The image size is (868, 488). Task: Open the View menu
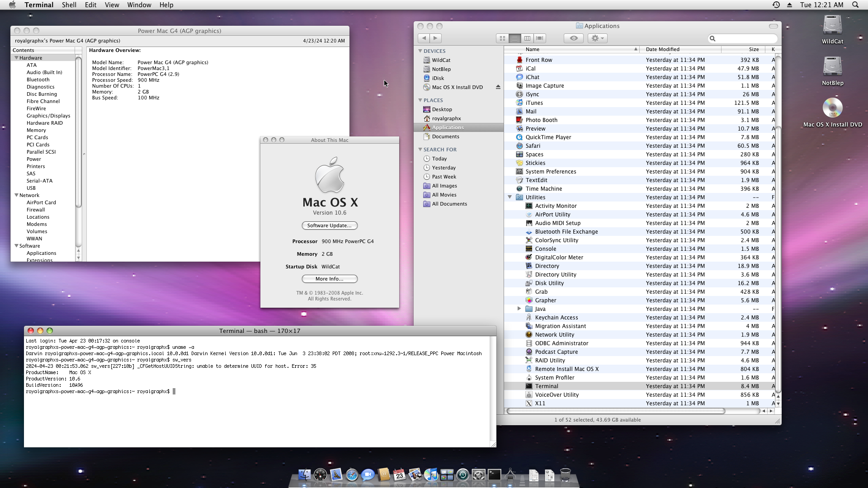[x=112, y=5]
